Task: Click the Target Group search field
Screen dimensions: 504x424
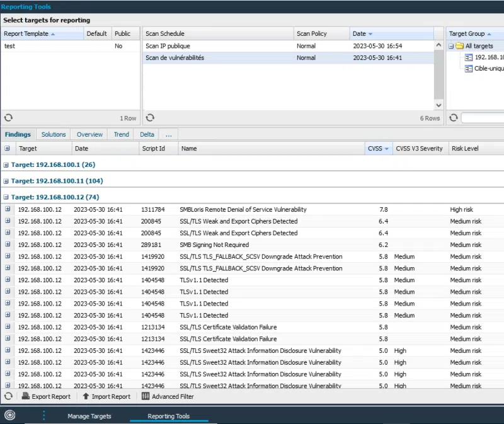Action: coord(483,118)
